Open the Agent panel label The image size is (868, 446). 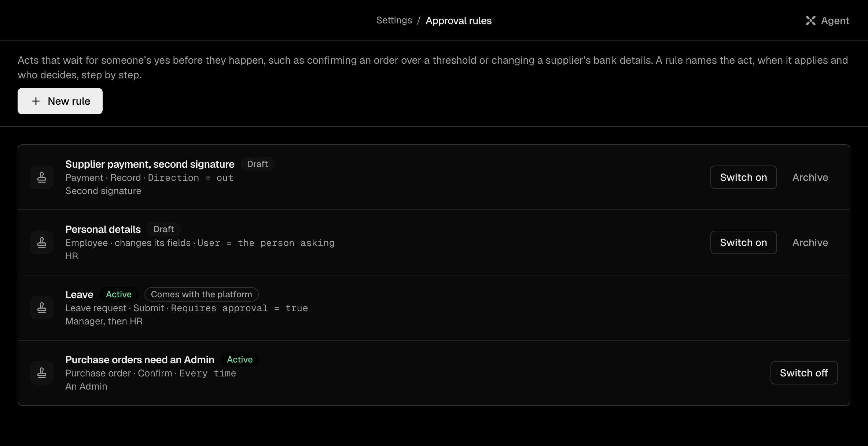tap(835, 21)
